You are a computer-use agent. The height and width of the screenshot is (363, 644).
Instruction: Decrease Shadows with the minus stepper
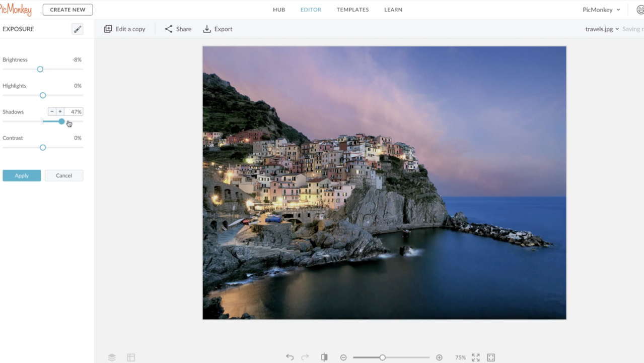coord(52,111)
